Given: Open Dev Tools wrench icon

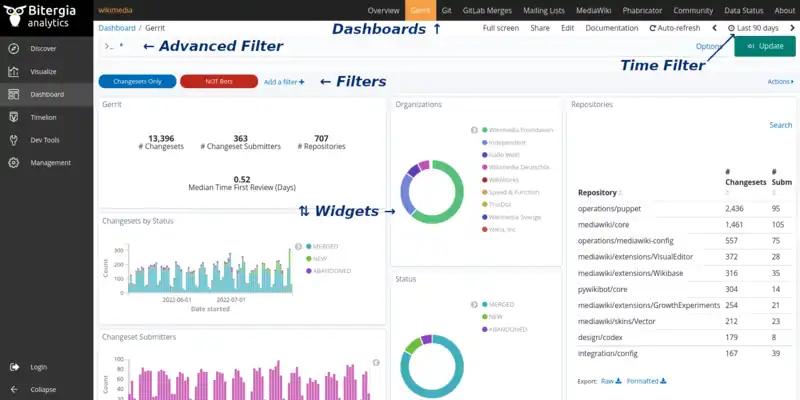Looking at the screenshot, I should [14, 140].
